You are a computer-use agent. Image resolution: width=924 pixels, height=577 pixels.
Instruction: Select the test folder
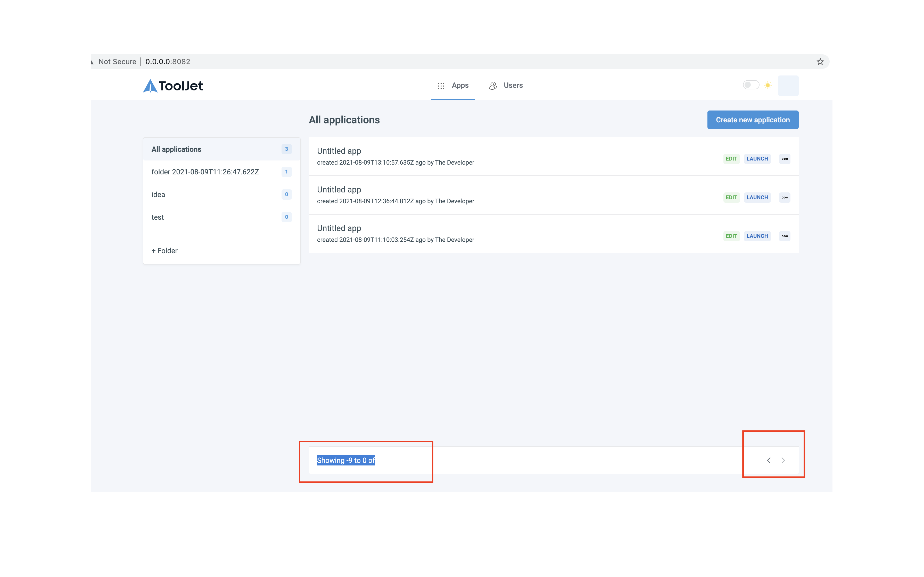(157, 217)
